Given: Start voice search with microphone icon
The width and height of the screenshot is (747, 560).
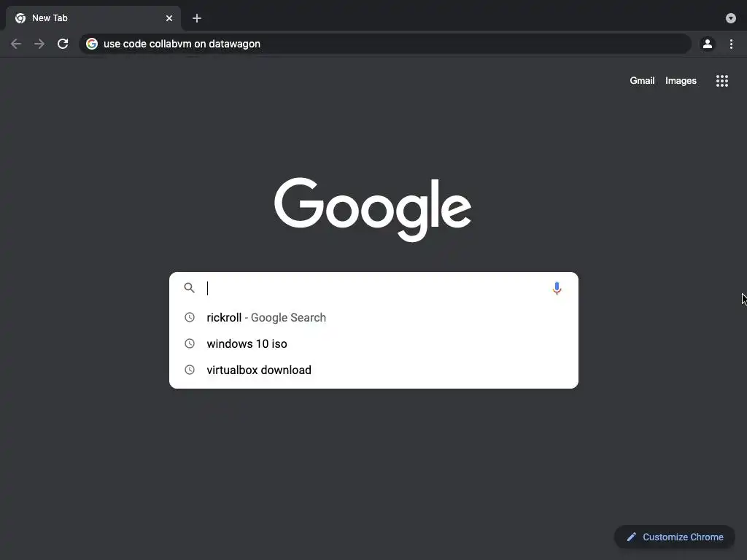Looking at the screenshot, I should pos(557,288).
